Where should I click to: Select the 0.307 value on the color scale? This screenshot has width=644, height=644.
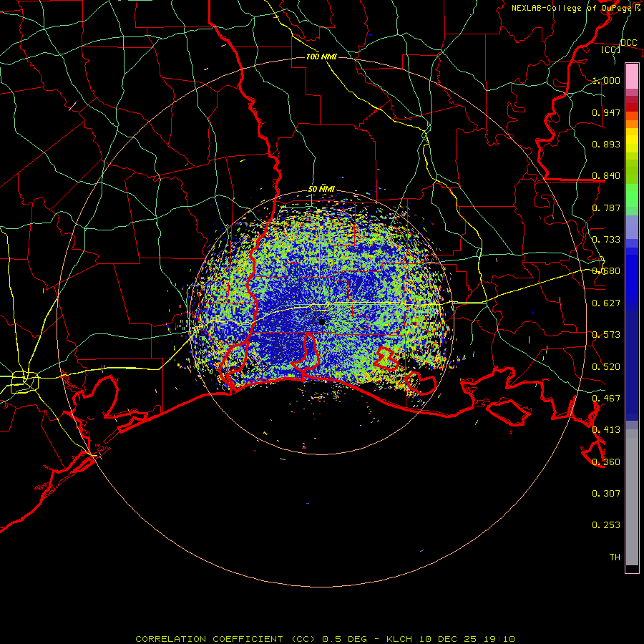point(606,494)
